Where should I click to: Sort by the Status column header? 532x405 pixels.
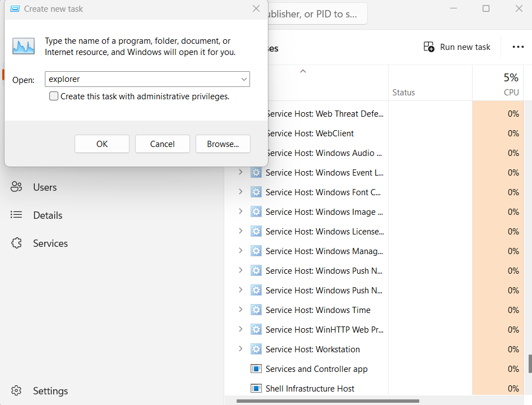tap(404, 93)
